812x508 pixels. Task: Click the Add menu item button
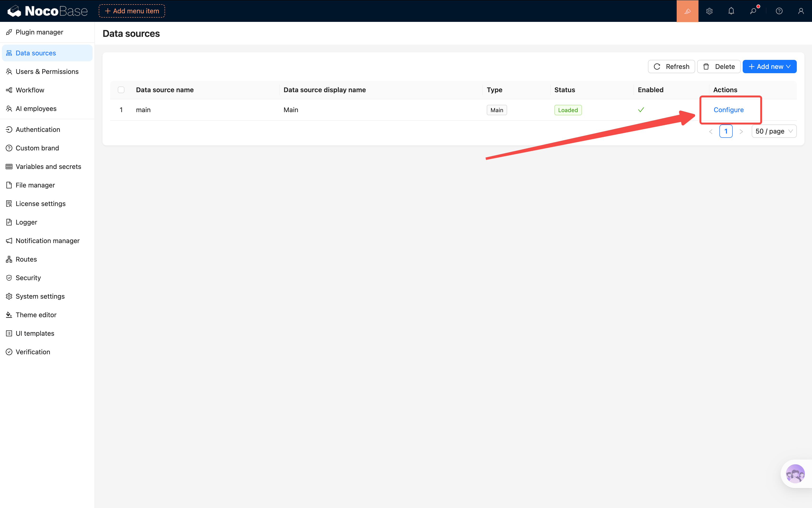[132, 11]
